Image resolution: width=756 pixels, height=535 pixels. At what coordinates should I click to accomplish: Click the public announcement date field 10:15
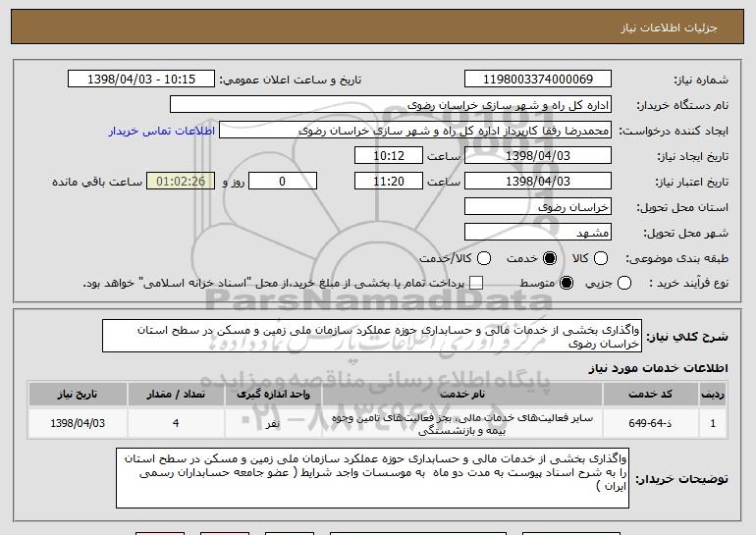141,80
